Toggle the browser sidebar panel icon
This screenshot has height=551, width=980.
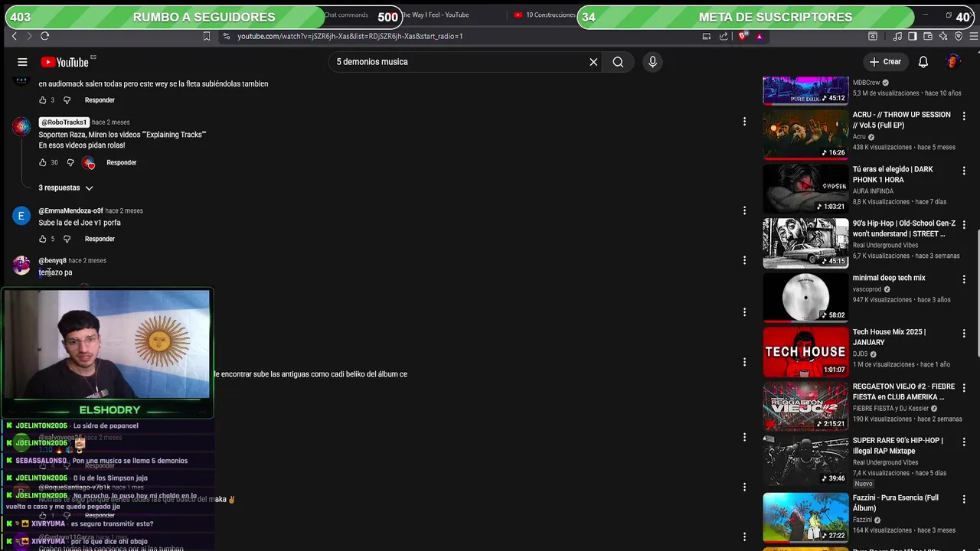click(x=913, y=36)
